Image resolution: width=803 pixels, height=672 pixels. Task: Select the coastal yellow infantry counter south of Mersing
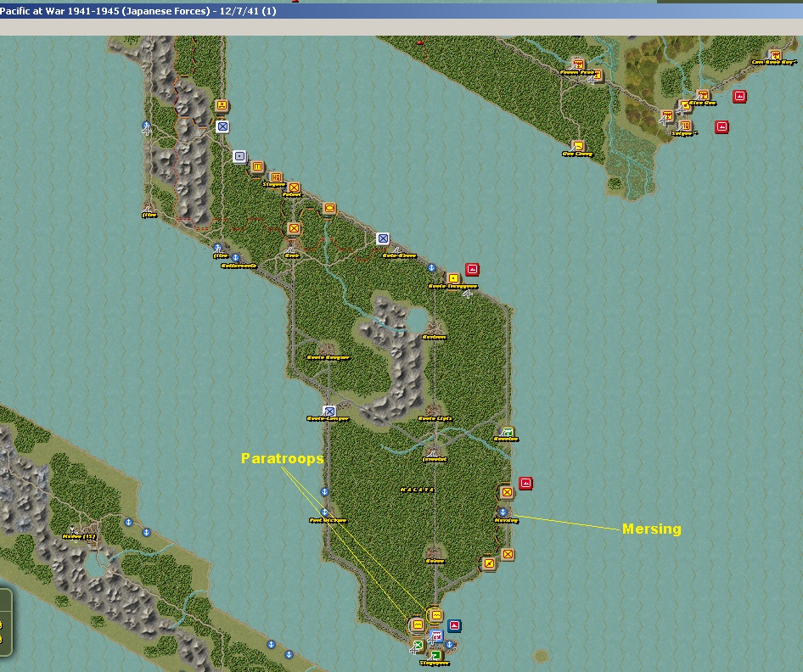(x=508, y=554)
